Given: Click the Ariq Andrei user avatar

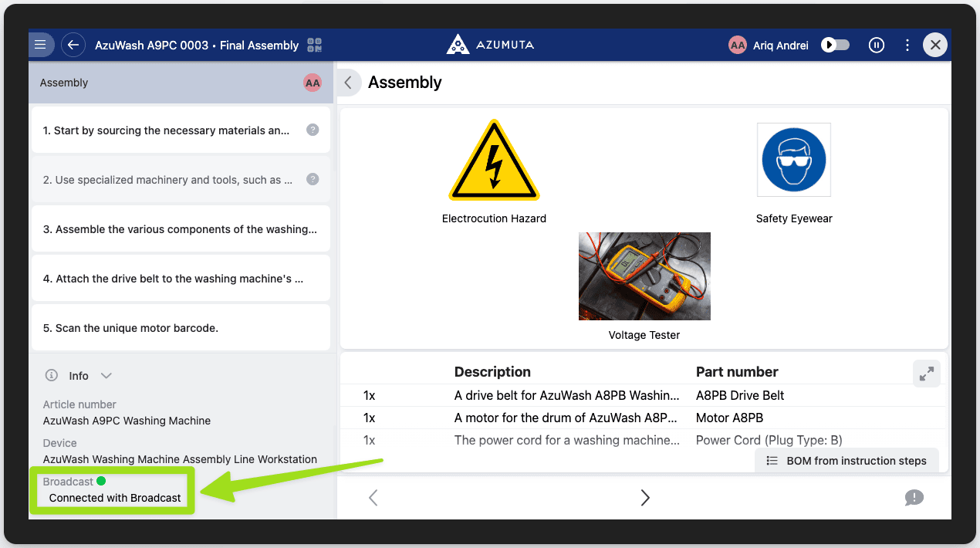Looking at the screenshot, I should [737, 45].
